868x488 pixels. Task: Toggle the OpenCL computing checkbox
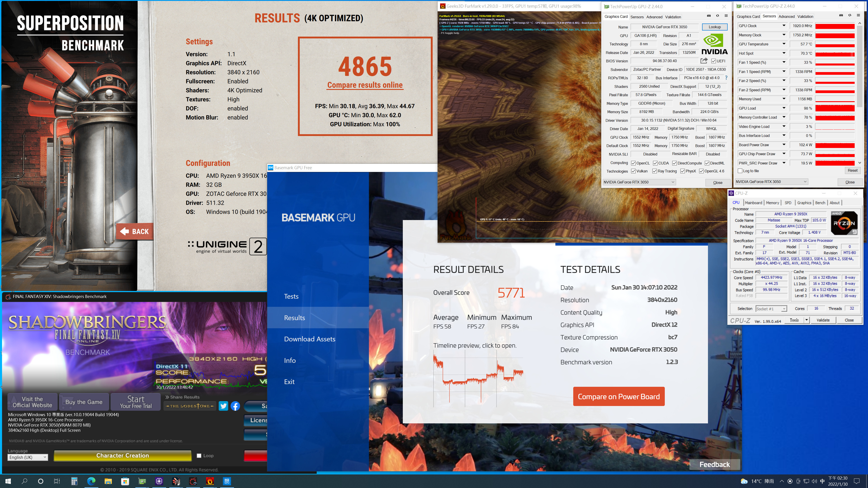633,163
